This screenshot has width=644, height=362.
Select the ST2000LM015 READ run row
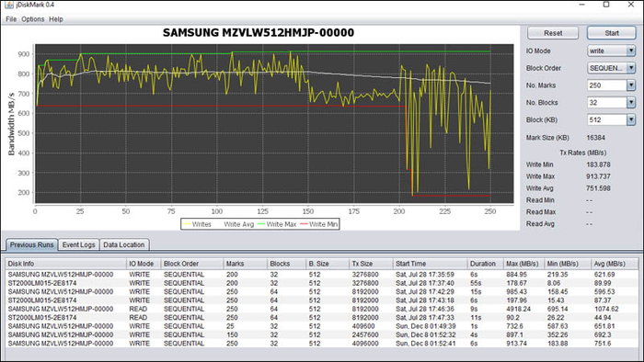(322, 317)
